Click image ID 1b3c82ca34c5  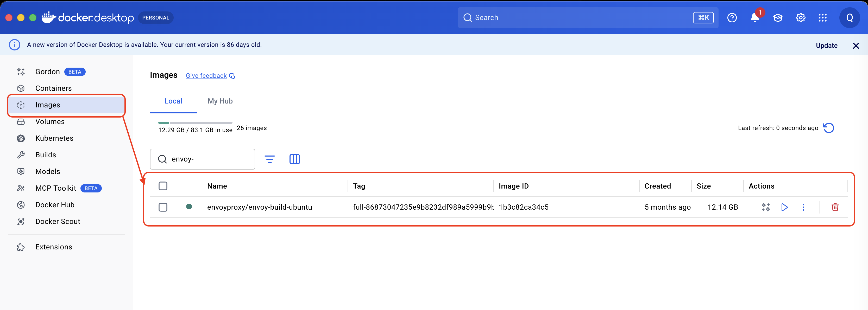[x=524, y=207]
